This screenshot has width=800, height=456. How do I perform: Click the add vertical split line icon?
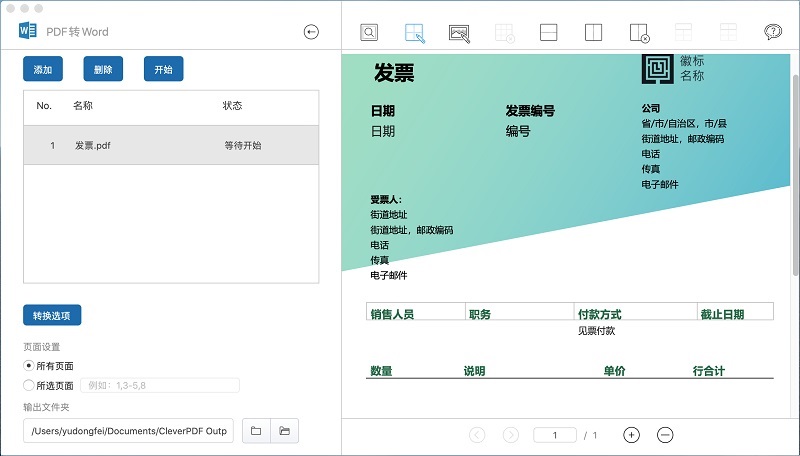tap(593, 32)
